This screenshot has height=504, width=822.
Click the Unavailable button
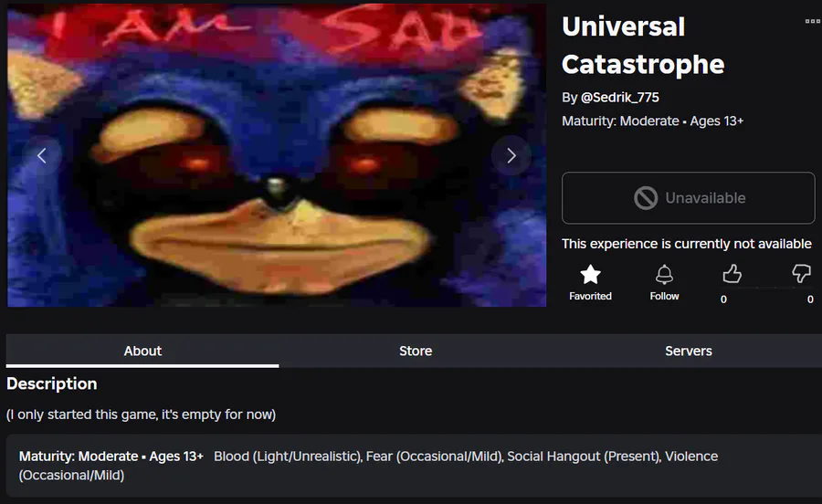[689, 198]
